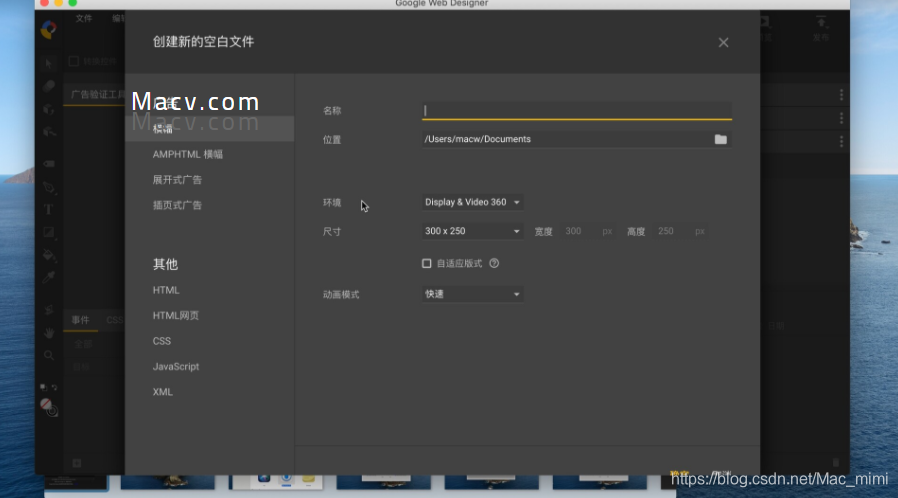Select the Tag tool in left toolbar

49,164
